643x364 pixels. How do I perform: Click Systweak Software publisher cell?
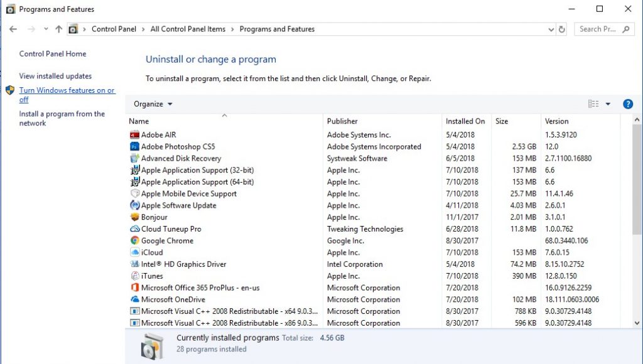click(x=357, y=158)
